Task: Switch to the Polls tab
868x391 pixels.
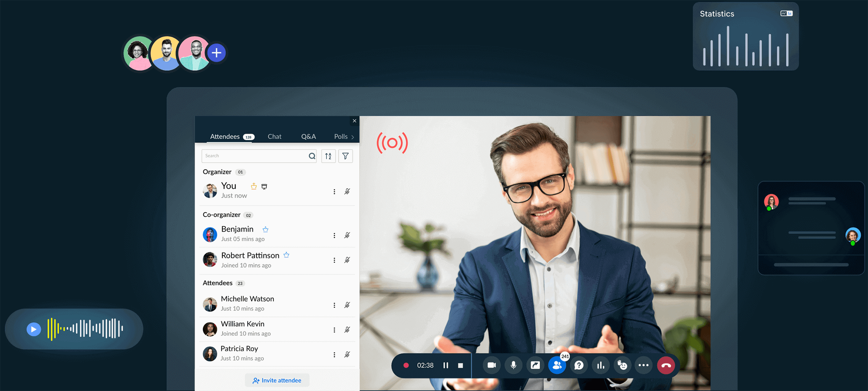Action: point(341,136)
